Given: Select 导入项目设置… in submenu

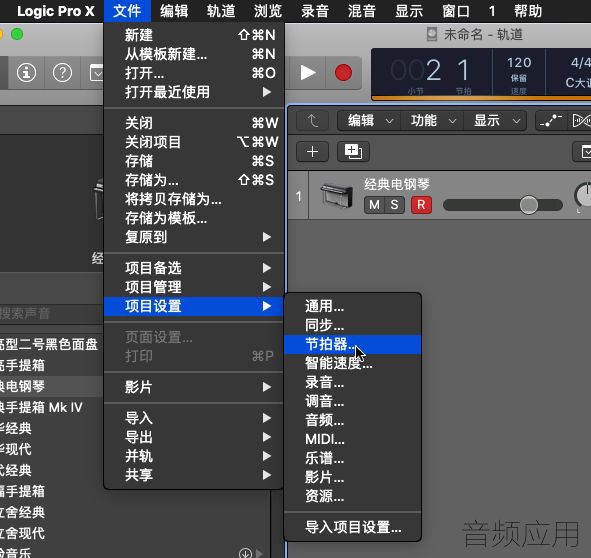Looking at the screenshot, I should 352,527.
